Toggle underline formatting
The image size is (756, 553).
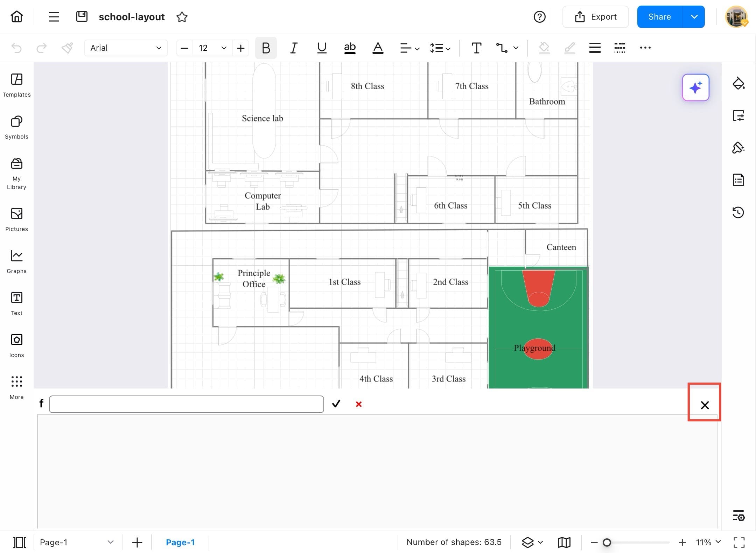pos(322,48)
